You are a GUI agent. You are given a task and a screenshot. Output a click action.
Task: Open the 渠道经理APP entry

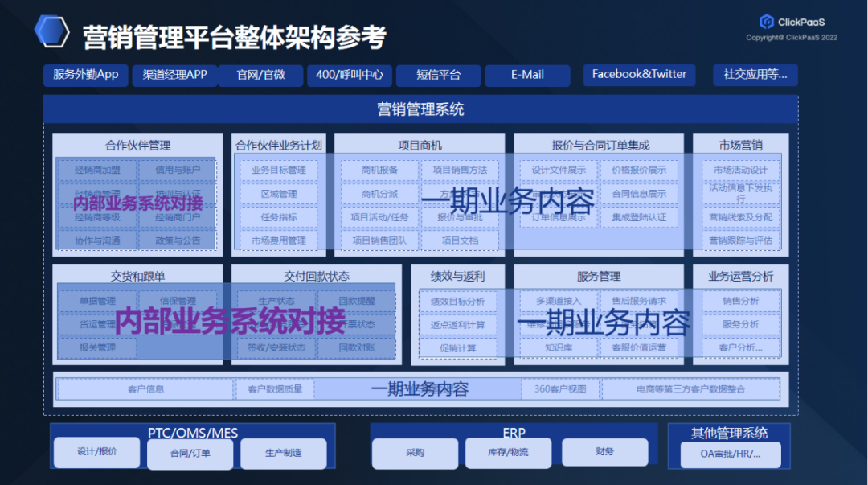[175, 75]
